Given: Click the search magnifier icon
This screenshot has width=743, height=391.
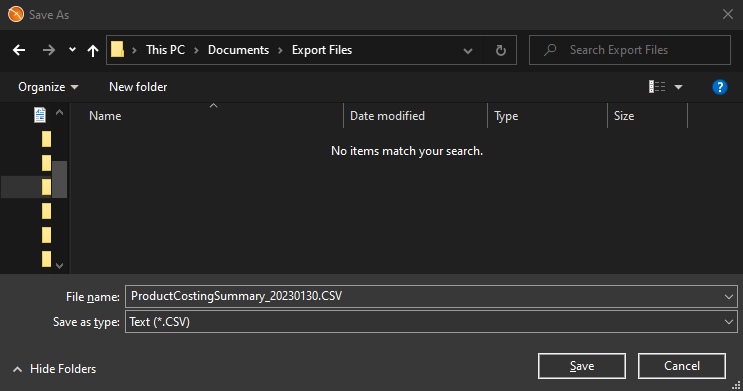Looking at the screenshot, I should coord(550,50).
